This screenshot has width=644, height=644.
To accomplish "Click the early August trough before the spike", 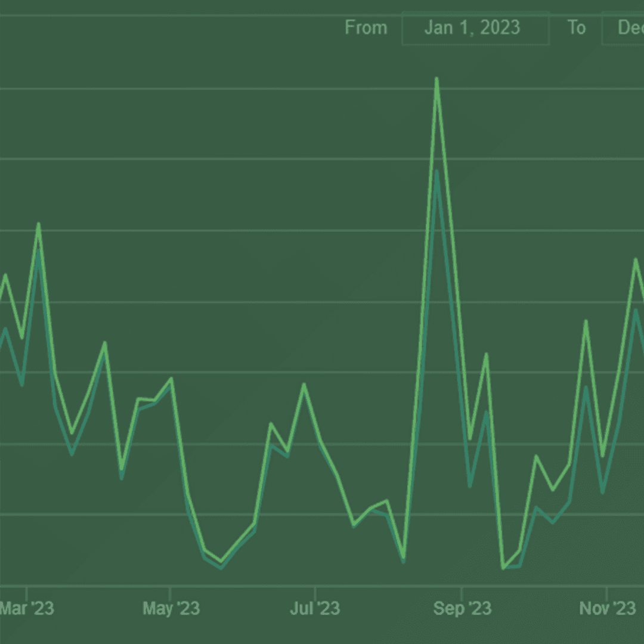I will (x=404, y=558).
